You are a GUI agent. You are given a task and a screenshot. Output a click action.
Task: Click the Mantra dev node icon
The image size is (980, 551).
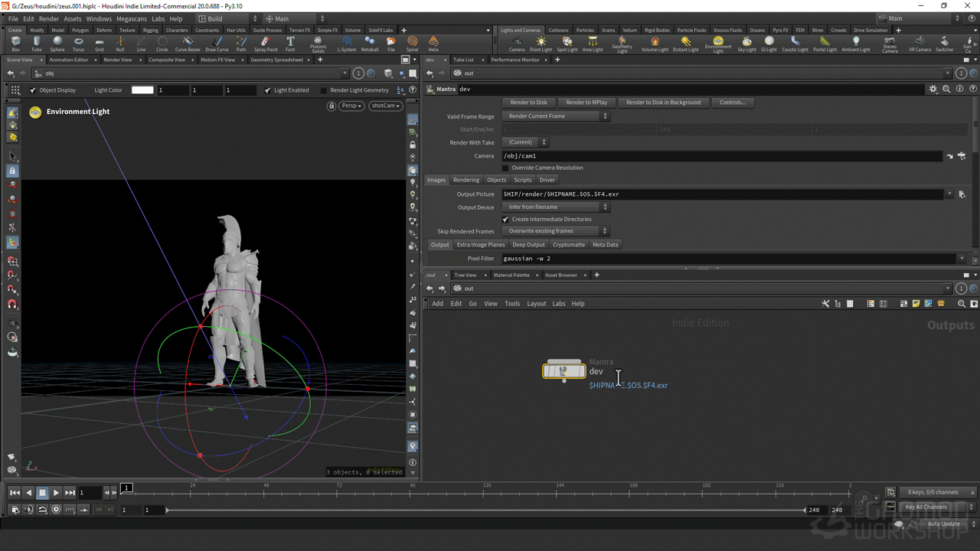(x=563, y=371)
